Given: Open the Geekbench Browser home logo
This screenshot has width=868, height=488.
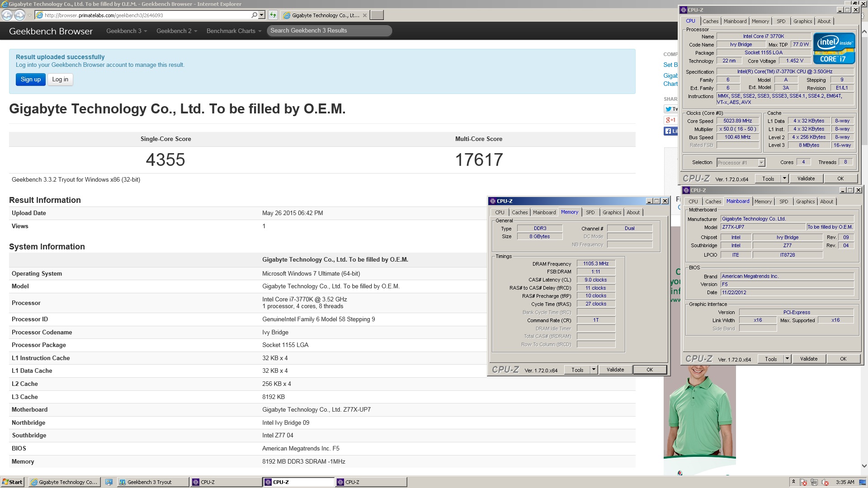Looking at the screenshot, I should (x=51, y=31).
